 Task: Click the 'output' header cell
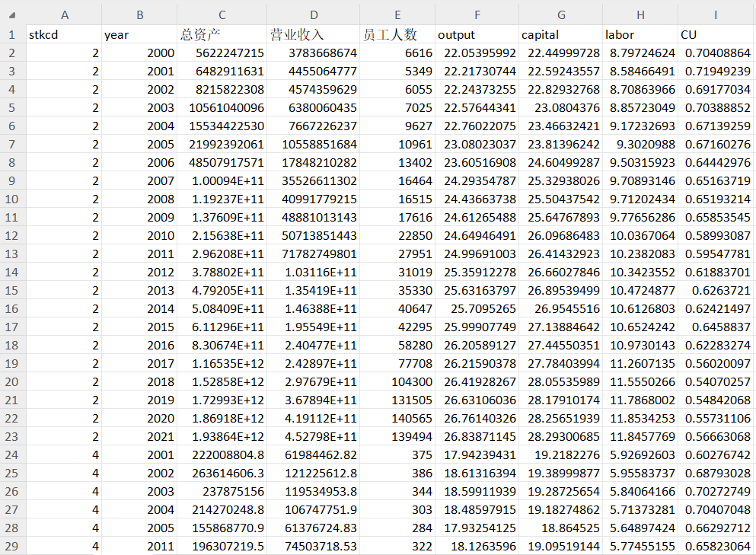[x=477, y=35]
